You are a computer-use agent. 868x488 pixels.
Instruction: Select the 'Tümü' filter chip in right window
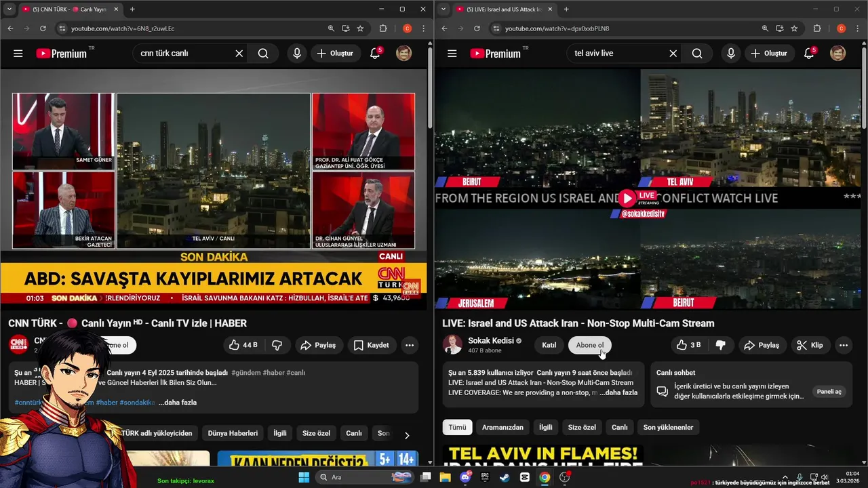pyautogui.click(x=457, y=428)
